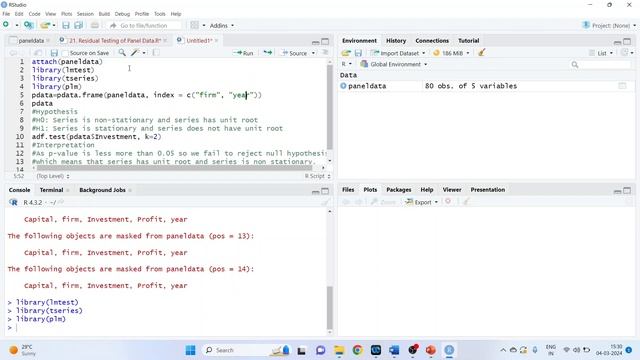Screen dimensions: 640x360
Task: Open the Project: (None) dropdown
Action: (x=609, y=25)
